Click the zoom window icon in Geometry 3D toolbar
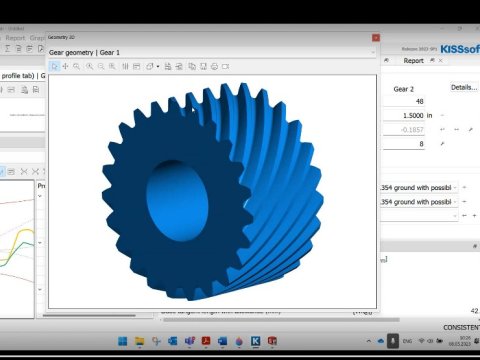The height and width of the screenshot is (360, 480). point(112,67)
